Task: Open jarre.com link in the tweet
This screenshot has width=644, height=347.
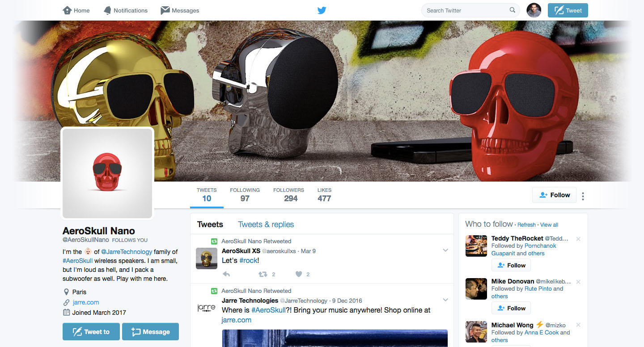Action: tap(237, 320)
